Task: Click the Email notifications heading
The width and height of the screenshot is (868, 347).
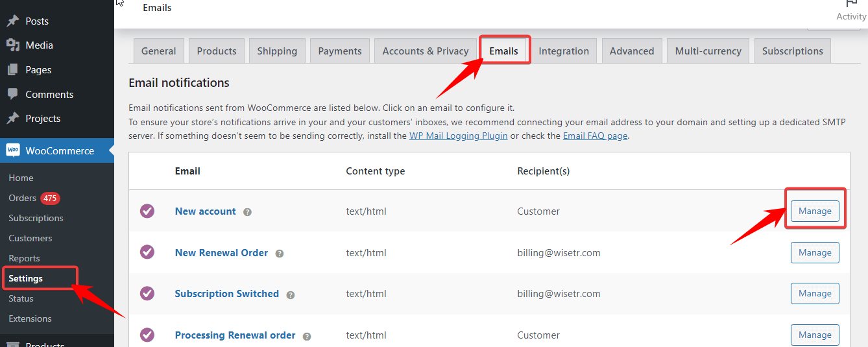Action: (179, 83)
